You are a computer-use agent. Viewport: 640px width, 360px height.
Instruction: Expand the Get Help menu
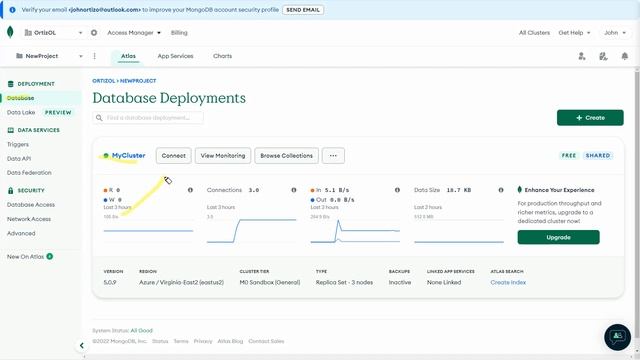574,33
